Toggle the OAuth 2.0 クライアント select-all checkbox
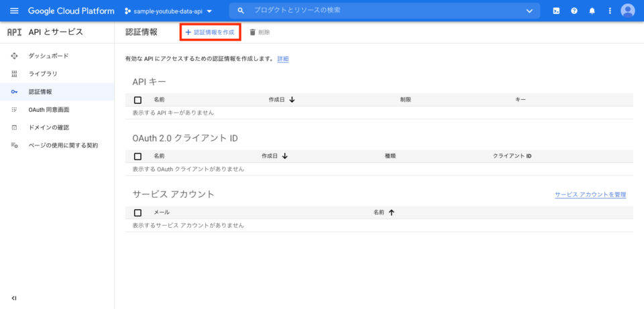 point(138,156)
